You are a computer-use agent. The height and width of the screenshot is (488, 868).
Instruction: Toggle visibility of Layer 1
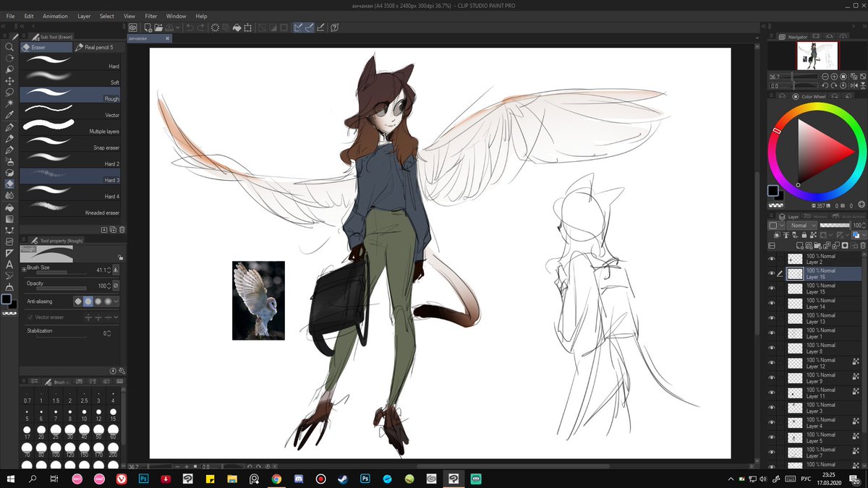pos(771,333)
